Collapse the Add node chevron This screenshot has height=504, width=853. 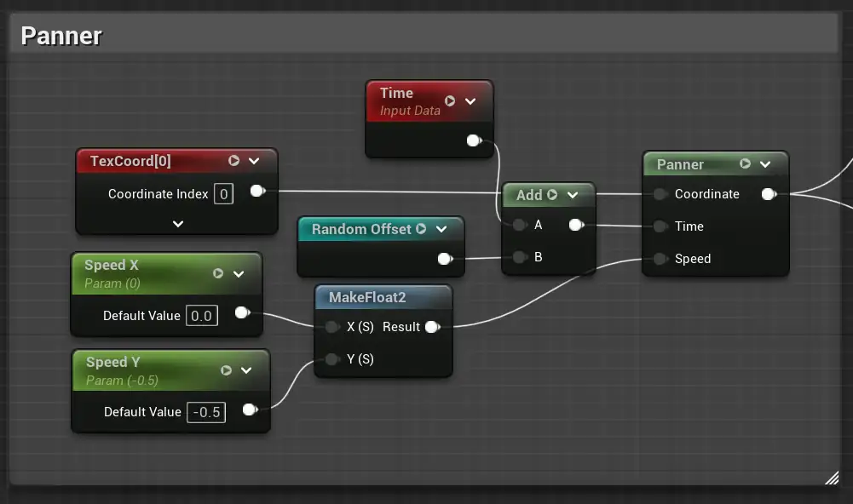(x=573, y=195)
